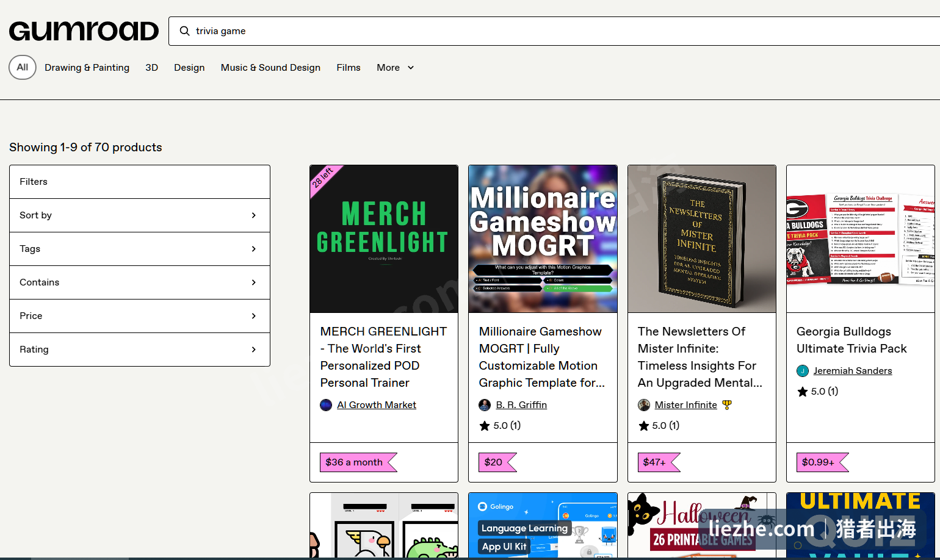940x560 pixels.
Task: Visit the Mister Infinite seller page
Action: pyautogui.click(x=686, y=405)
